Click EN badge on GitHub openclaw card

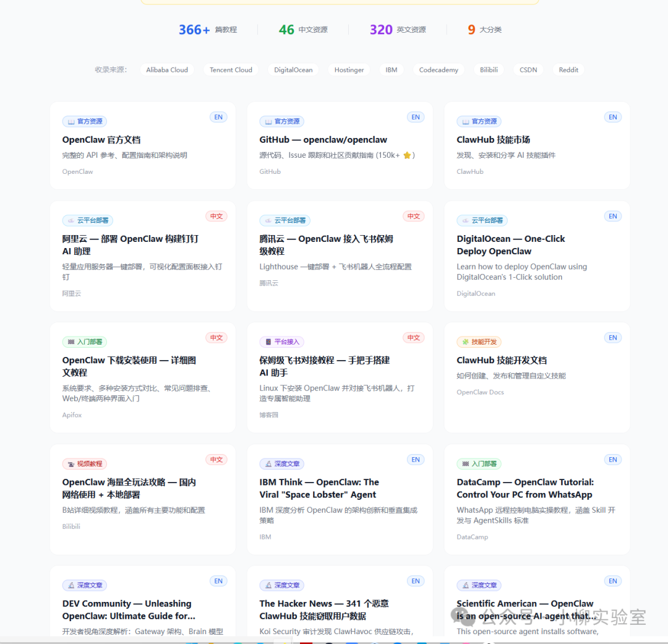pos(416,117)
